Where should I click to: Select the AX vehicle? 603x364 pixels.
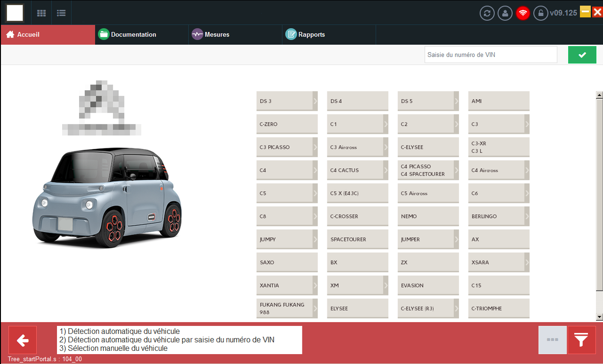pos(499,240)
